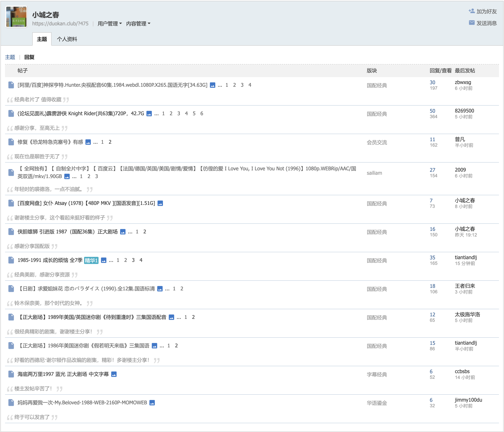Open last poster tiantiandlj on 成长的烦恼 row
Image resolution: width=504 pixels, height=432 pixels.
466,257
